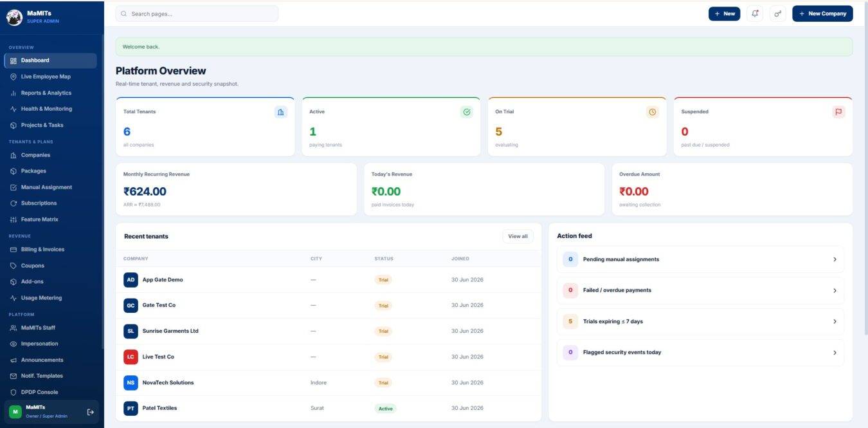Go to Announcements

[x=50, y=360]
